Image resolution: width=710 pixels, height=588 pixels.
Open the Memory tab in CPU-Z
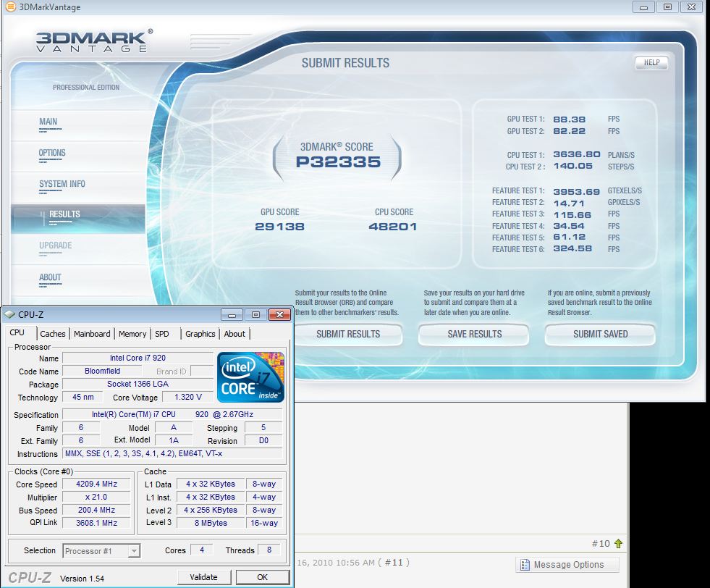(132, 334)
